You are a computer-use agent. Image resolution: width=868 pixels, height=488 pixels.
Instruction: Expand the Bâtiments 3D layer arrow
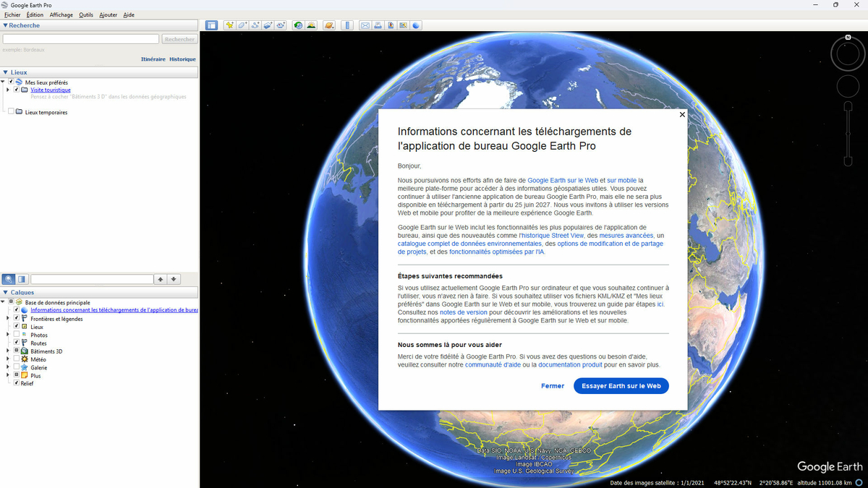click(x=8, y=351)
